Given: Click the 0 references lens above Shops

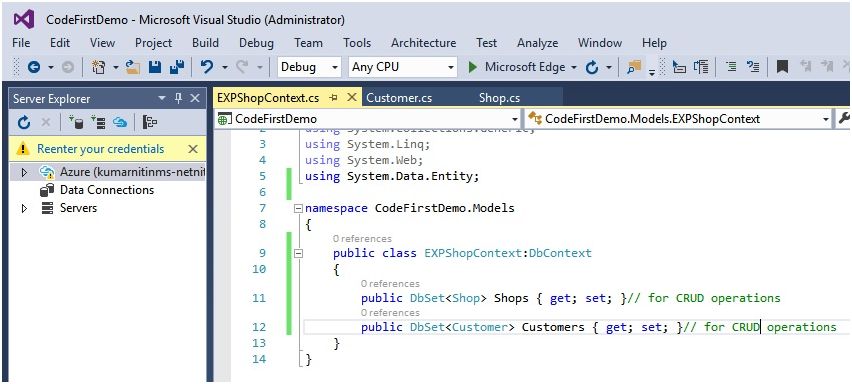Looking at the screenshot, I should [x=390, y=284].
